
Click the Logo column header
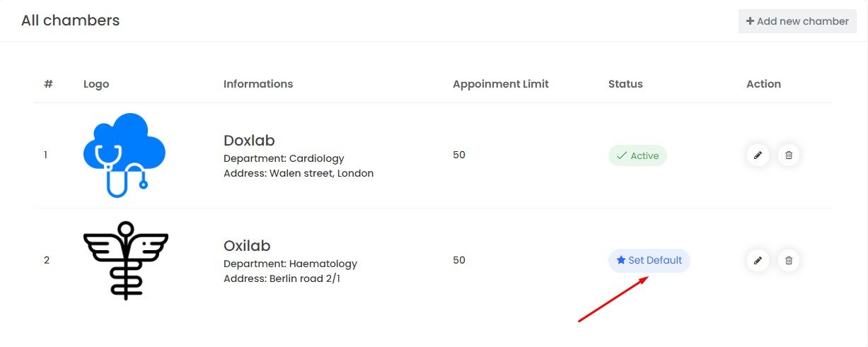click(x=96, y=84)
